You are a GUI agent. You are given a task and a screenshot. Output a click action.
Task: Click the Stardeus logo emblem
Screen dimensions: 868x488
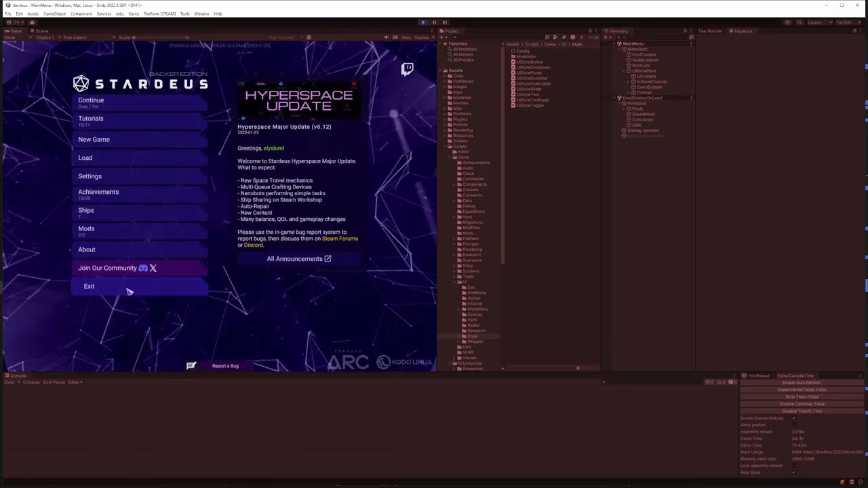pos(81,84)
